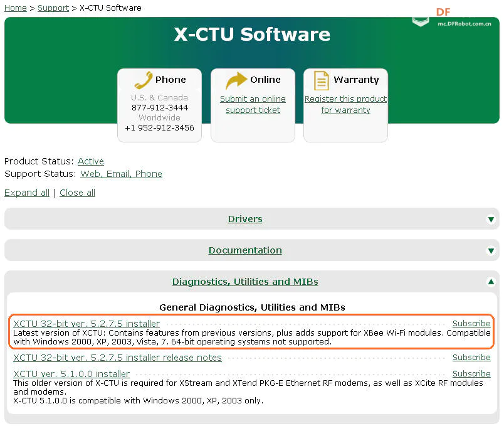Open Diagnostics, Utilities and MIBs heading
The height and width of the screenshot is (426, 504).
point(245,282)
